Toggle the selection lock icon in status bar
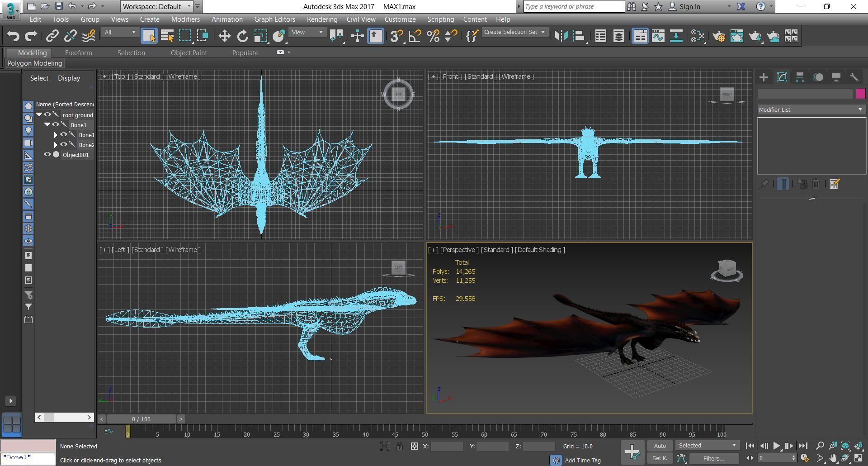The image size is (868, 466). [400, 446]
